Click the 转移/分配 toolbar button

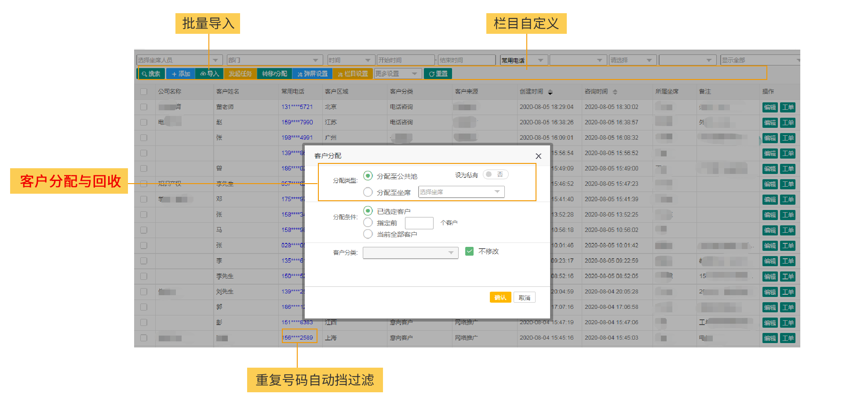tap(274, 74)
